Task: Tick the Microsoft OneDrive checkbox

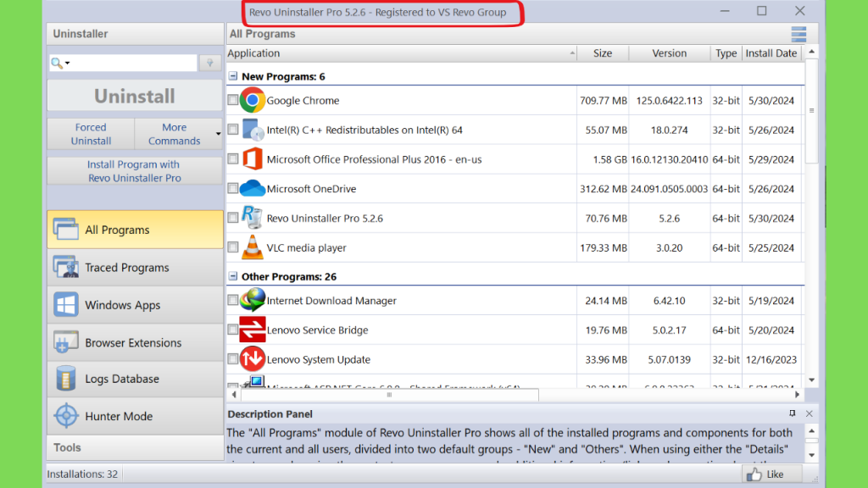Action: click(233, 188)
